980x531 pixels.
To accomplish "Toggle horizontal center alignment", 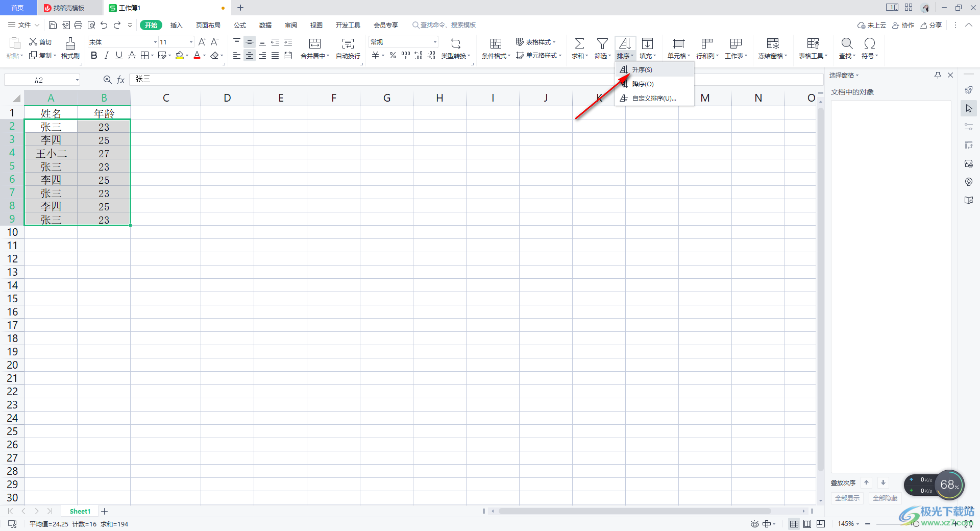I will point(250,55).
